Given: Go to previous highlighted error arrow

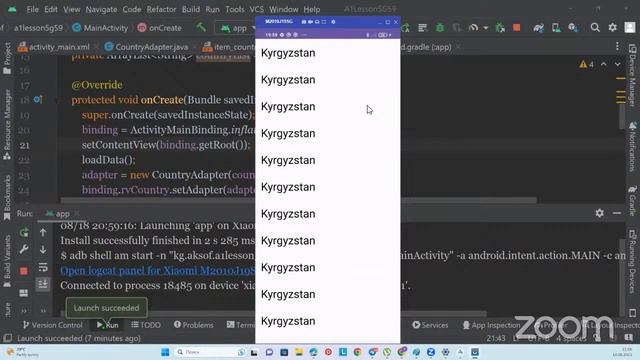Looking at the screenshot, I should click(x=604, y=64).
